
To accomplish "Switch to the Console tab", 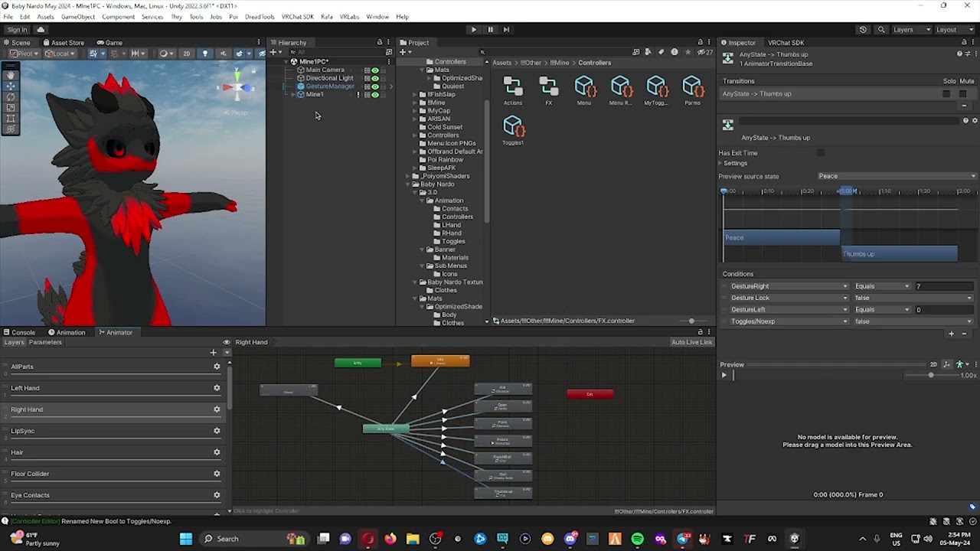I will pos(19,332).
